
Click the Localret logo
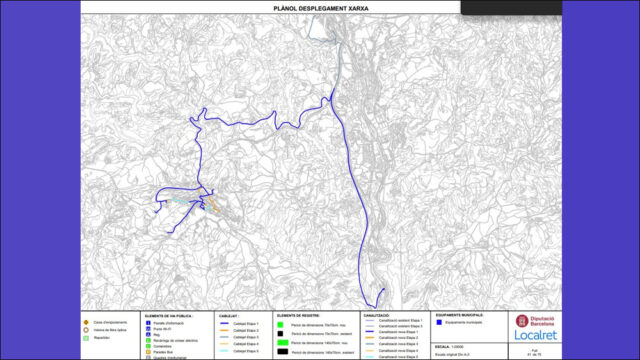[x=536, y=335]
